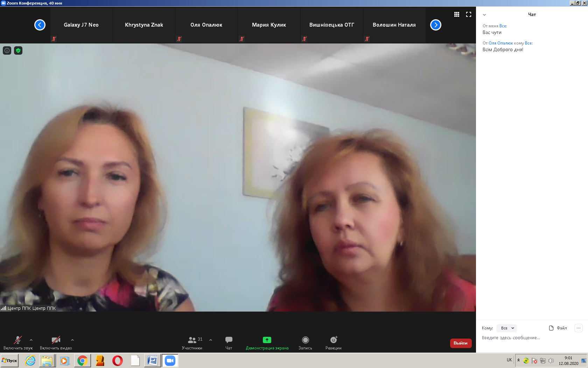The height and width of the screenshot is (368, 588).
Task: Launch Google Chrome from taskbar
Action: click(82, 361)
